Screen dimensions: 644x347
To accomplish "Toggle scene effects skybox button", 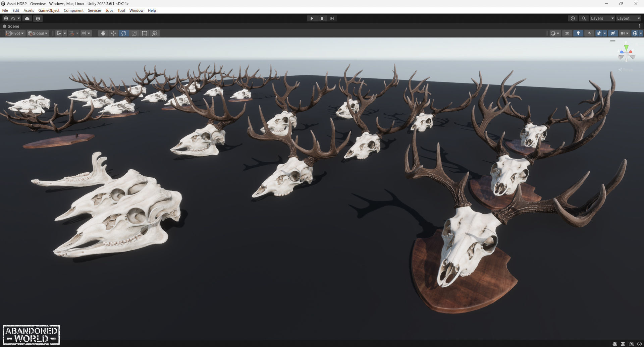I will (x=598, y=33).
